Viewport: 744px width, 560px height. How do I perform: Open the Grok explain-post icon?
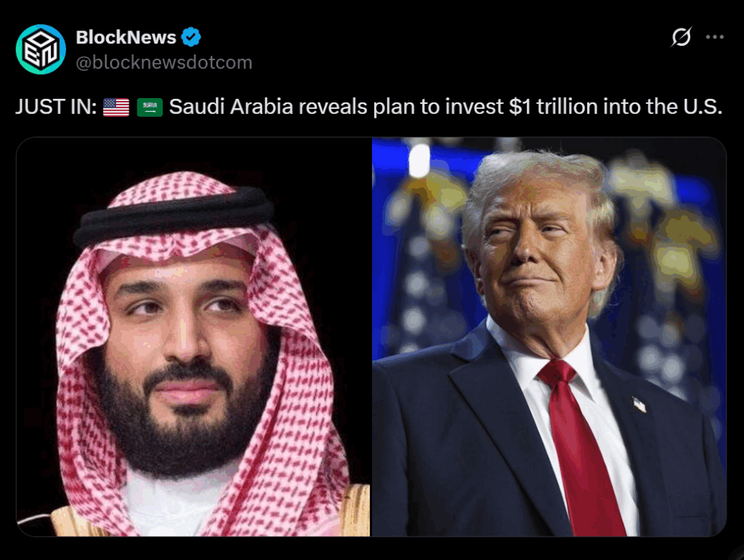point(682,36)
